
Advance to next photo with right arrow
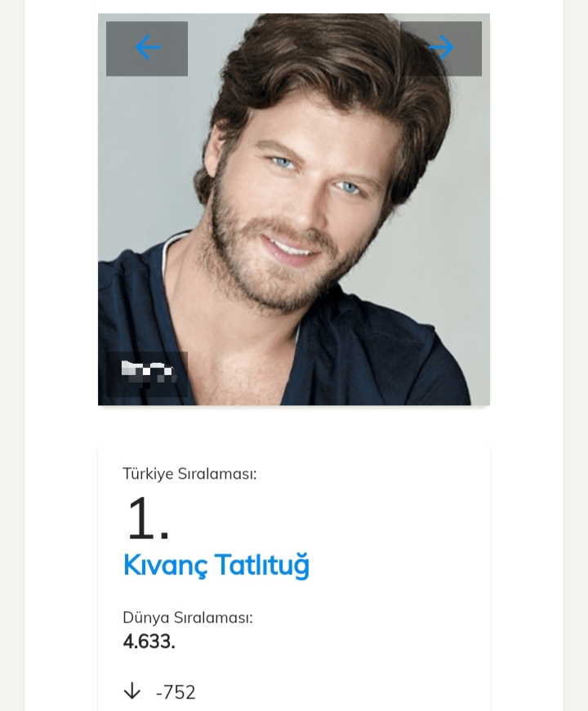point(441,48)
